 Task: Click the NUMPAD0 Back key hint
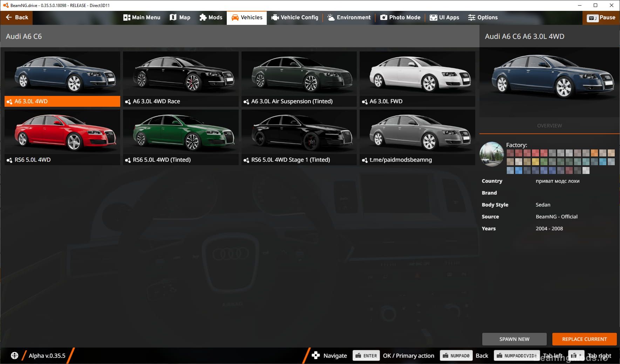[456, 356]
